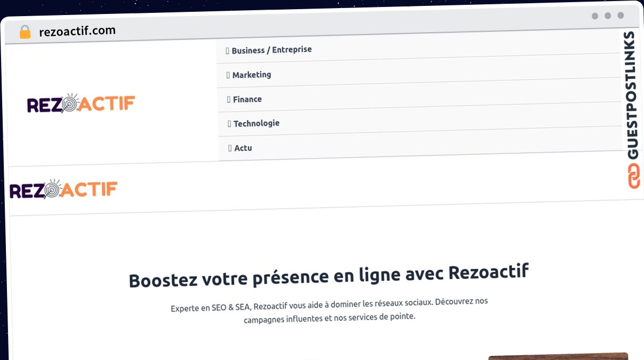644x360 pixels.
Task: Click the large Rezoactif logo beside the menu
Action: (x=81, y=104)
